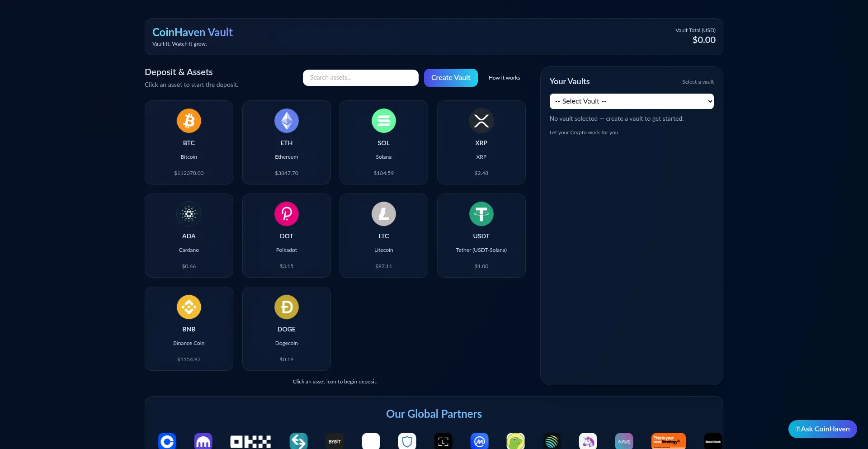Image resolution: width=868 pixels, height=449 pixels.
Task: Click the Vault It. Watch It grow. tagline
Action: pos(179,44)
